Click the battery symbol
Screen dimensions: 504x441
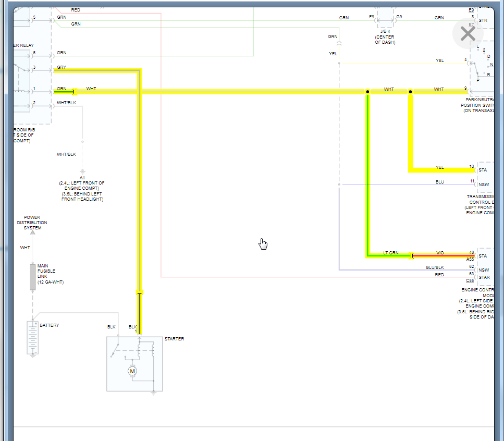[32, 337]
